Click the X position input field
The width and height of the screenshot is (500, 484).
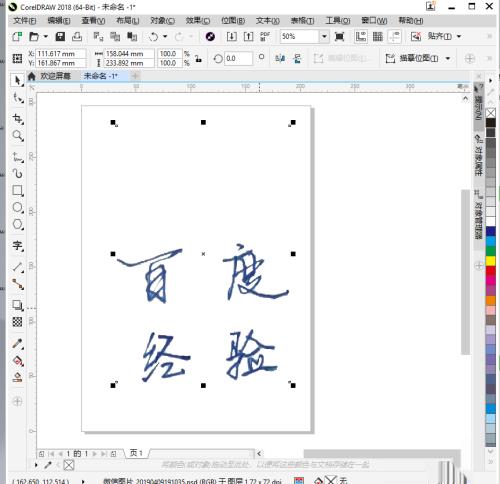(61, 54)
